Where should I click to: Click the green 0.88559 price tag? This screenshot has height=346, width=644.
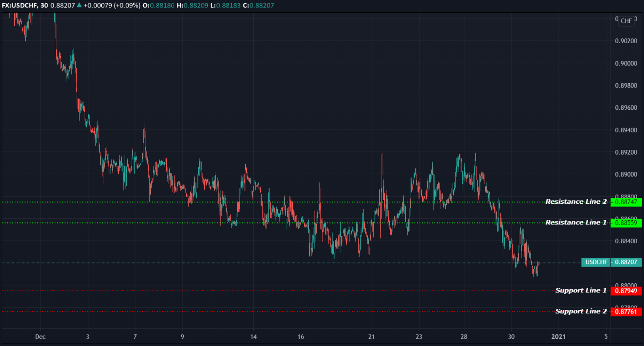(x=626, y=223)
